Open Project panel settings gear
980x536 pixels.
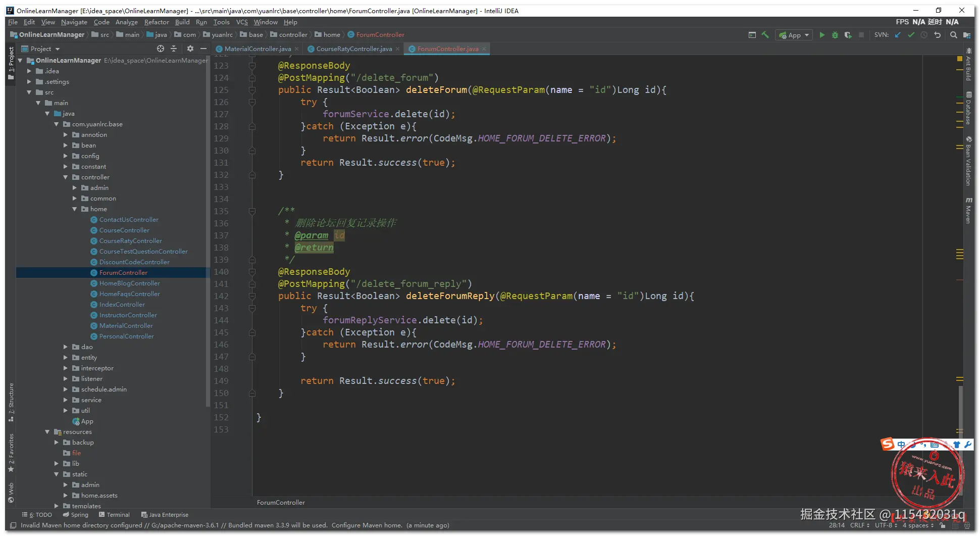(x=190, y=48)
